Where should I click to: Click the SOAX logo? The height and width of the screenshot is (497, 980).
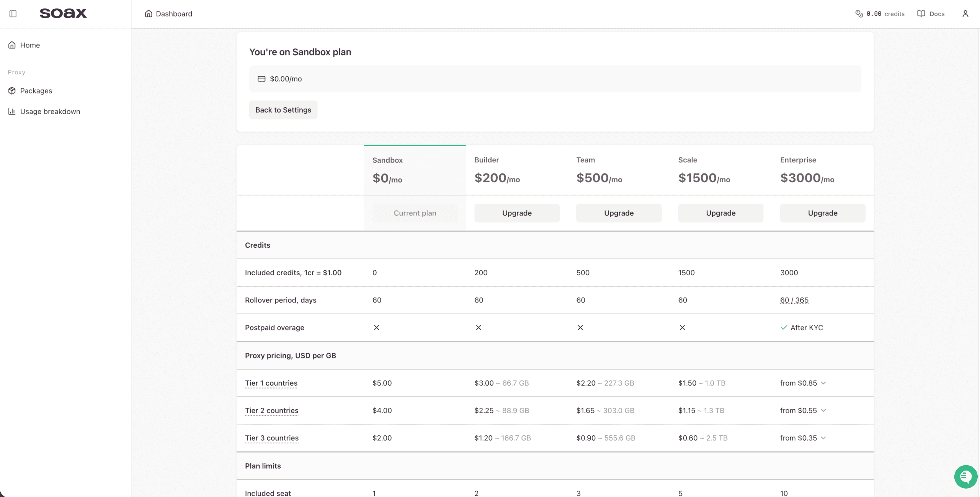point(63,13)
